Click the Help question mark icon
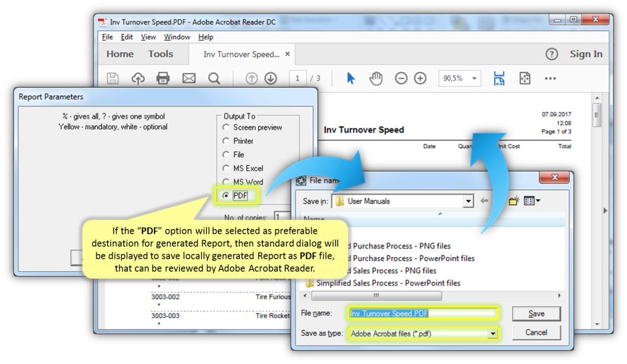Viewport: 627px width, 364px height. (552, 54)
